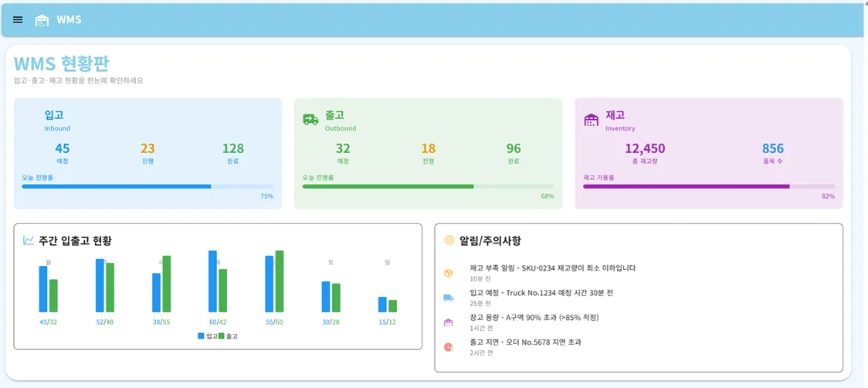Image resolution: width=868 pixels, height=388 pixels.
Task: Click the 55/60 chart label
Action: click(274, 322)
